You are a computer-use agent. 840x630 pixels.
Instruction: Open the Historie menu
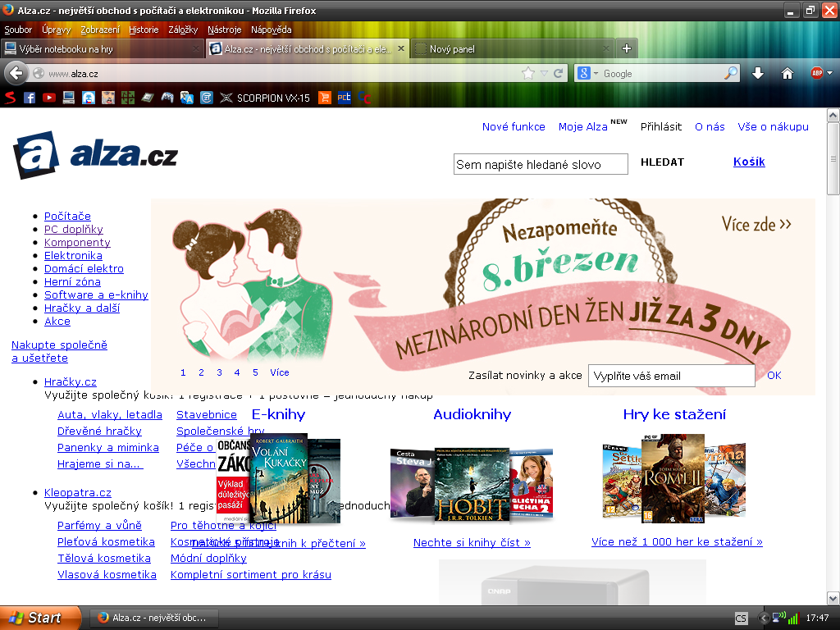tap(144, 30)
